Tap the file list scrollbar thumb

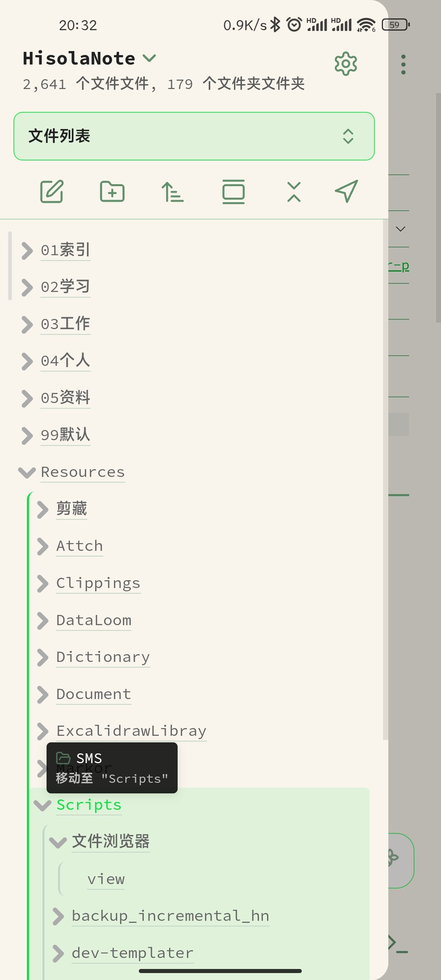(x=10, y=265)
